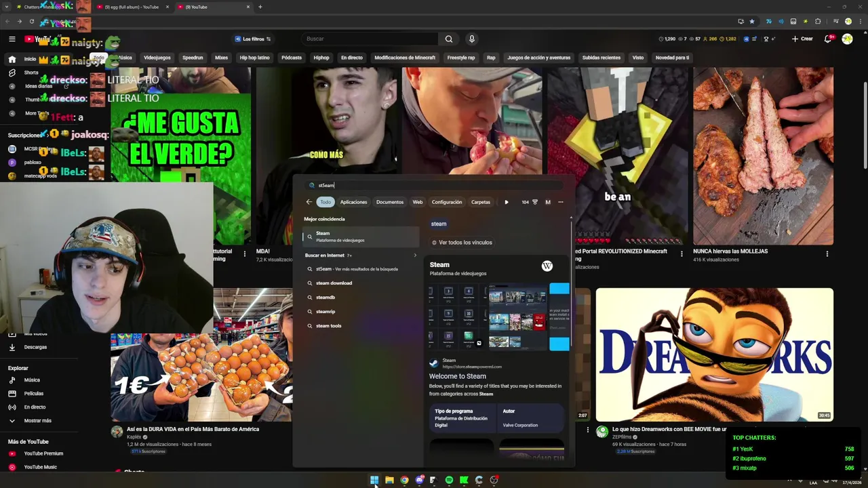Viewport: 868px width, 488px height.
Task: Select the Freestyle rap chip
Action: [461, 58]
